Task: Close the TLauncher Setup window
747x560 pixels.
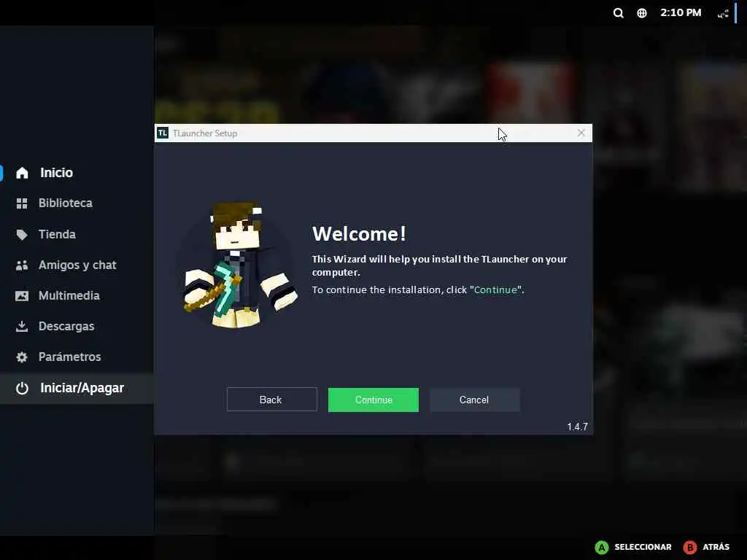Action: [x=581, y=133]
